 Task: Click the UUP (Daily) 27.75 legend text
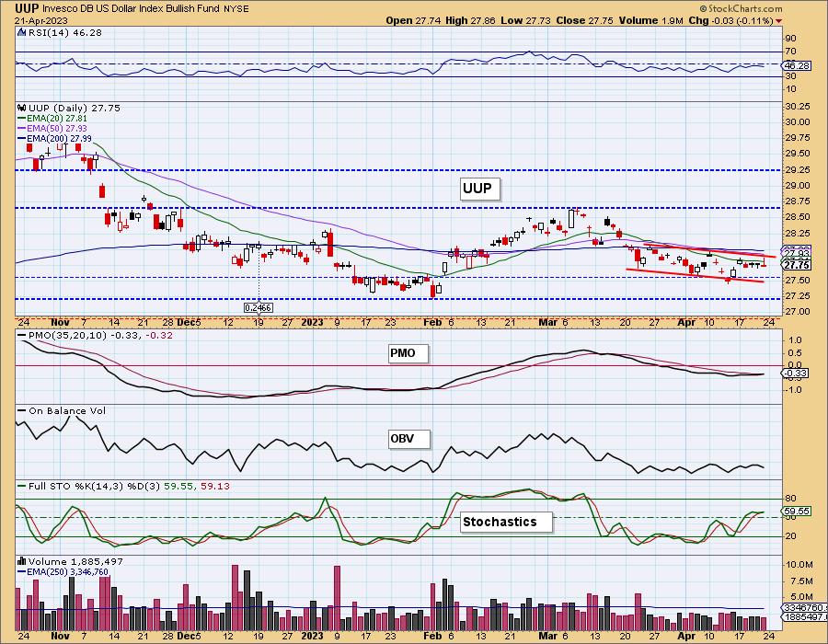75,108
